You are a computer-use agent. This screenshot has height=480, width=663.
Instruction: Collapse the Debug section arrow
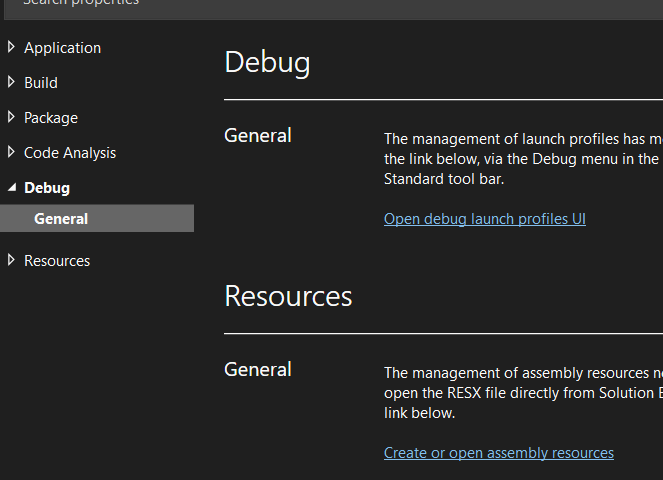click(12, 187)
